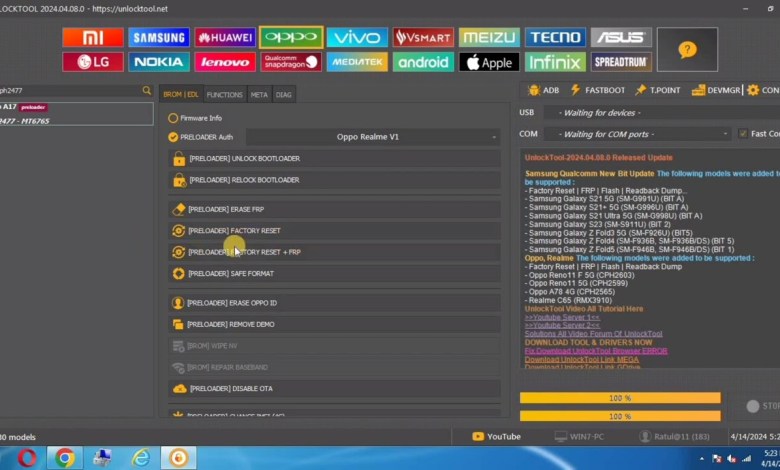Open Solutions All Video Forum link
This screenshot has height=470, width=780.
[593, 334]
